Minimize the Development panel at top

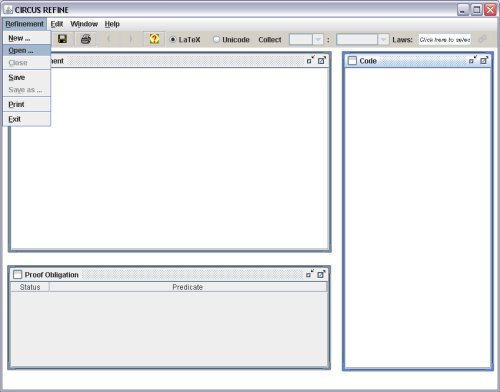pyautogui.click(x=310, y=60)
